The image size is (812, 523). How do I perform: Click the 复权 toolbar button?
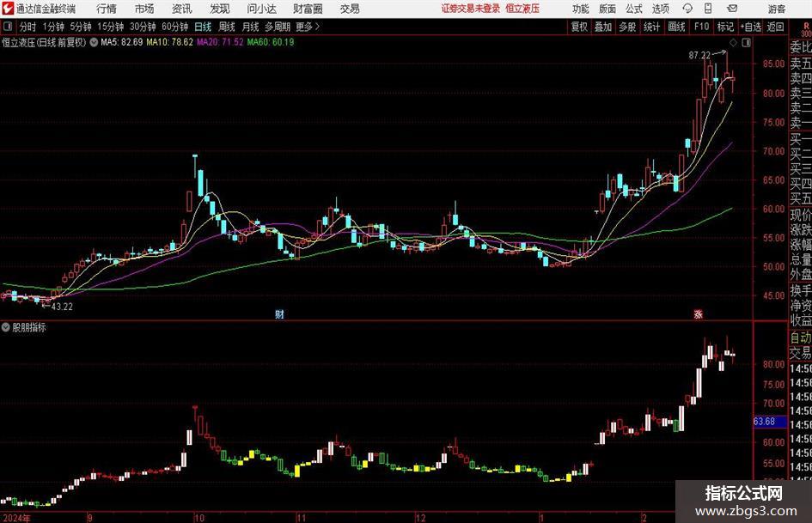[579, 27]
